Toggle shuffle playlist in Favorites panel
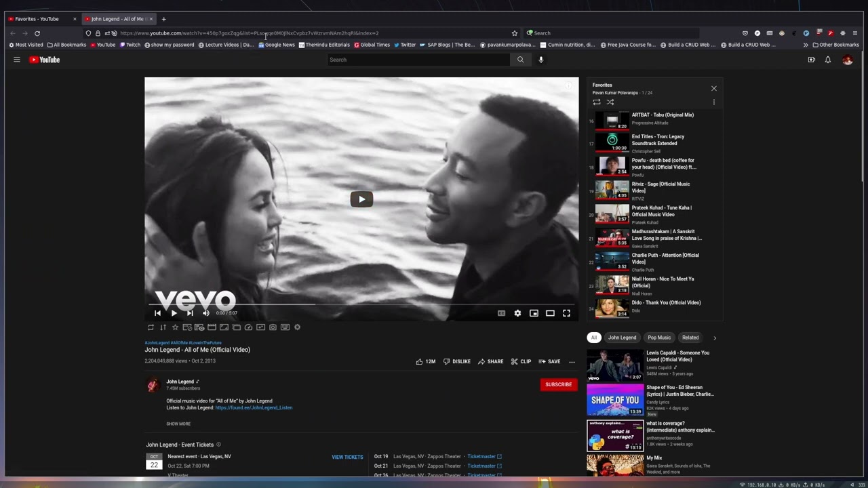868x488 pixels. 610,102
